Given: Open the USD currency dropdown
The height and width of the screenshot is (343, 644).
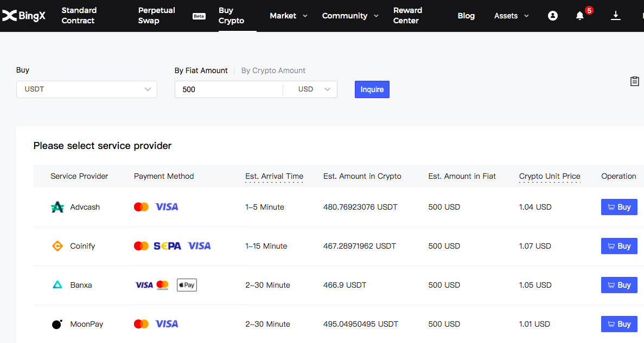Looking at the screenshot, I should pos(314,89).
